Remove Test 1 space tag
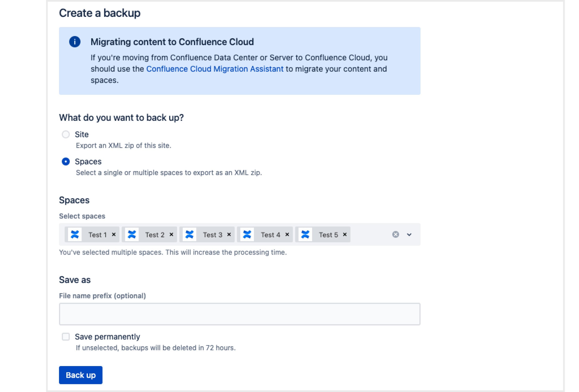 point(114,235)
